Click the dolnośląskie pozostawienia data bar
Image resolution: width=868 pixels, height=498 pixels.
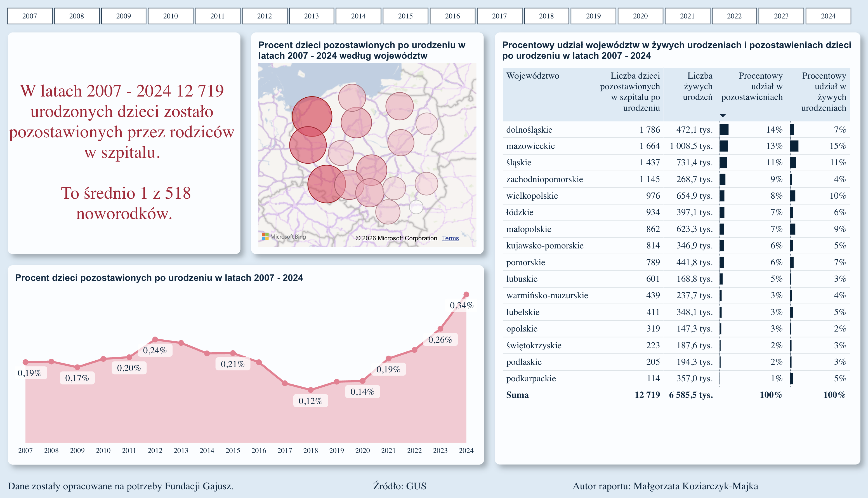724,130
